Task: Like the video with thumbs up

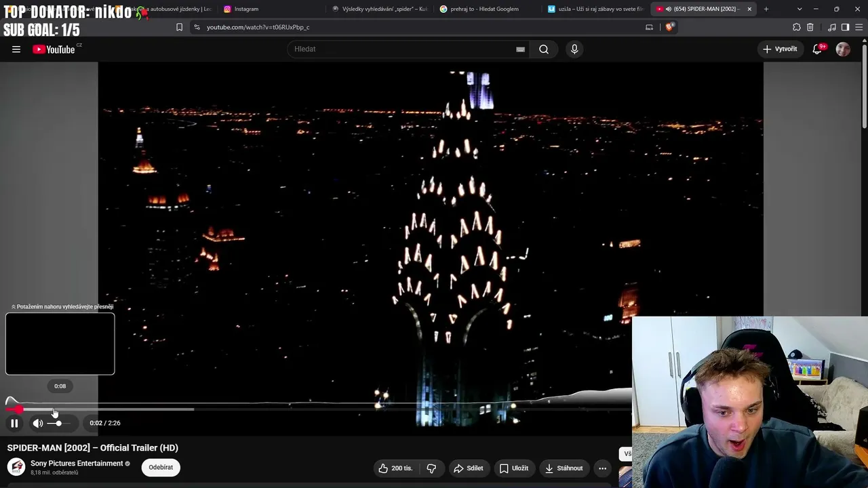Action: pyautogui.click(x=395, y=468)
